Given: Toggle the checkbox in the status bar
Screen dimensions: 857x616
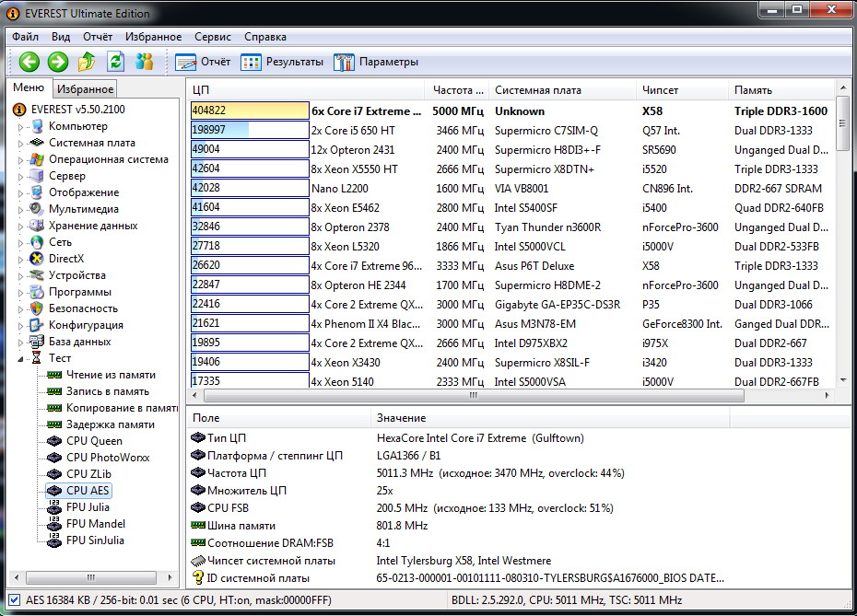Looking at the screenshot, I should [15, 599].
